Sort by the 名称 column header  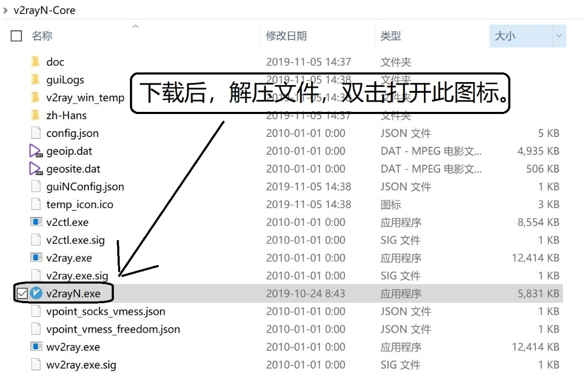pyautogui.click(x=42, y=36)
